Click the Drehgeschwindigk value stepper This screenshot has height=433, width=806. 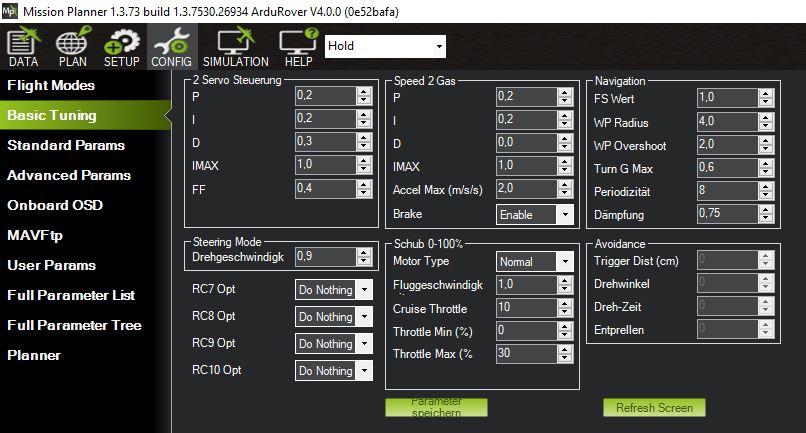click(364, 256)
